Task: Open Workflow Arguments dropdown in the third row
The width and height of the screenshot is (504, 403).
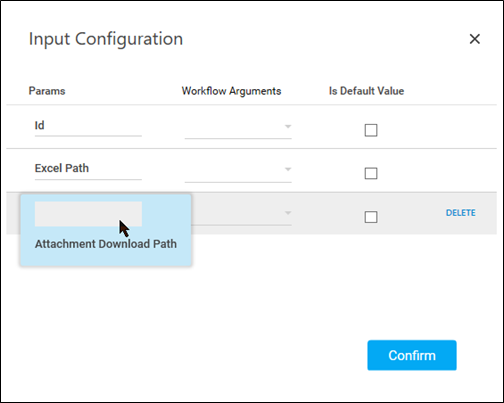Action: [241, 214]
